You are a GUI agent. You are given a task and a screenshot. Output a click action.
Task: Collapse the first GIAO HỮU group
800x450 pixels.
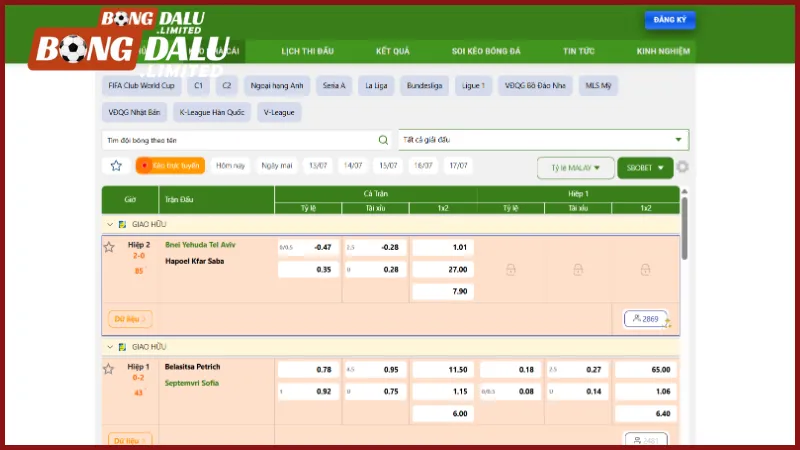pyautogui.click(x=110, y=224)
